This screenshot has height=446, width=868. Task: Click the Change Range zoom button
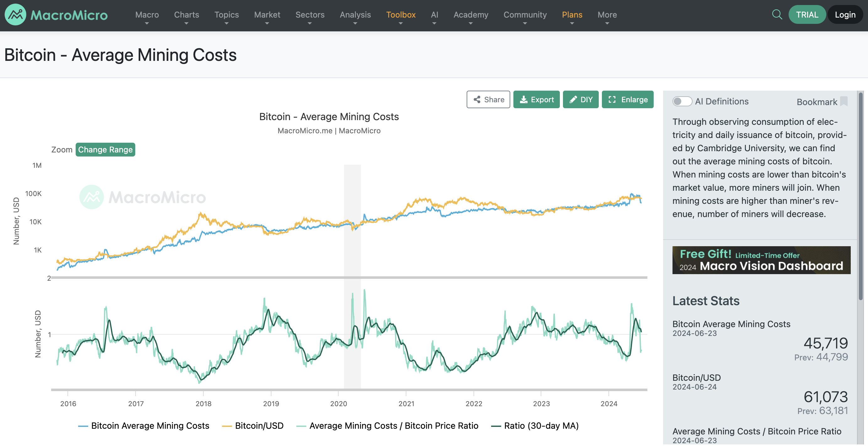point(105,150)
